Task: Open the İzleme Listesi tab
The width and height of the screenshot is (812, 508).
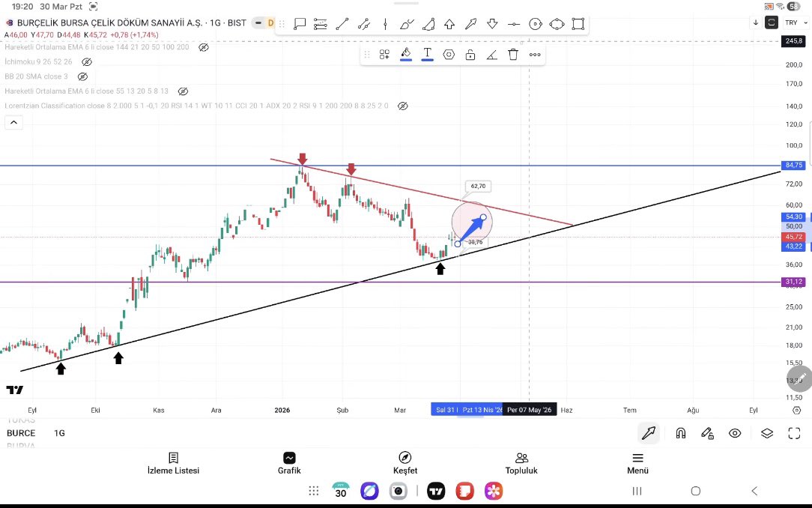Action: pyautogui.click(x=173, y=464)
